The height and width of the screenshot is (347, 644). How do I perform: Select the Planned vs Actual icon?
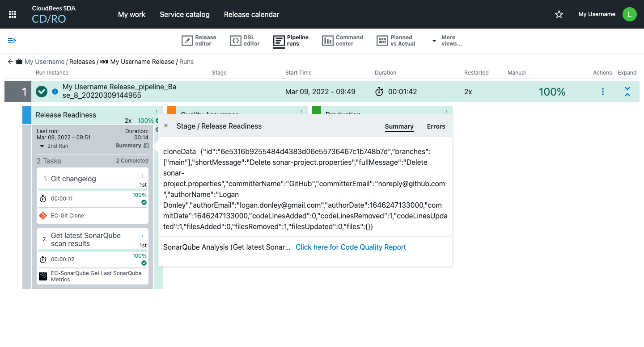coord(382,40)
